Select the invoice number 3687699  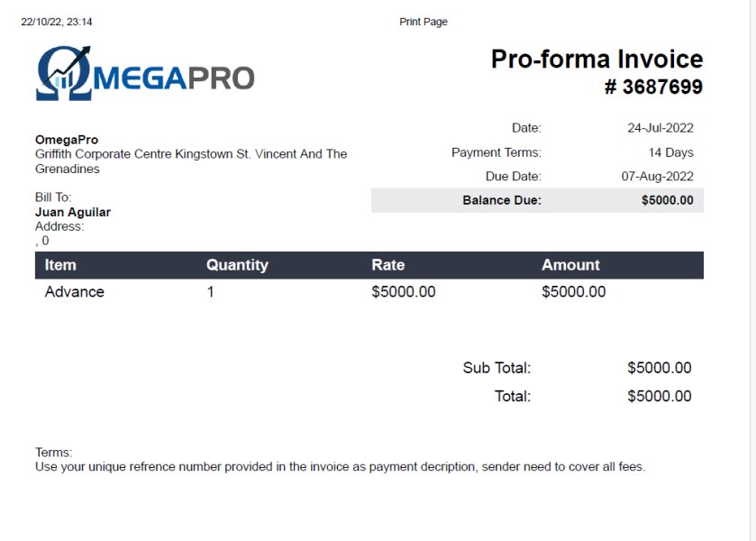653,87
